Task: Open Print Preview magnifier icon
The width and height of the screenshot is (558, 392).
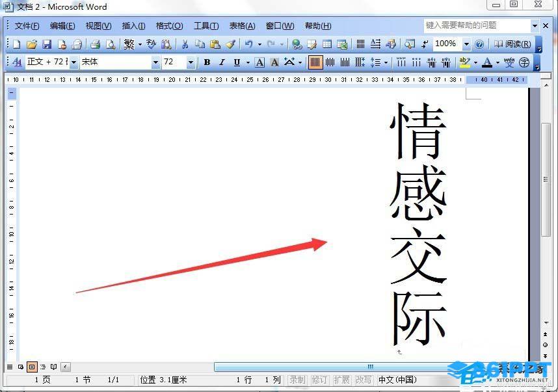Action: [x=111, y=44]
